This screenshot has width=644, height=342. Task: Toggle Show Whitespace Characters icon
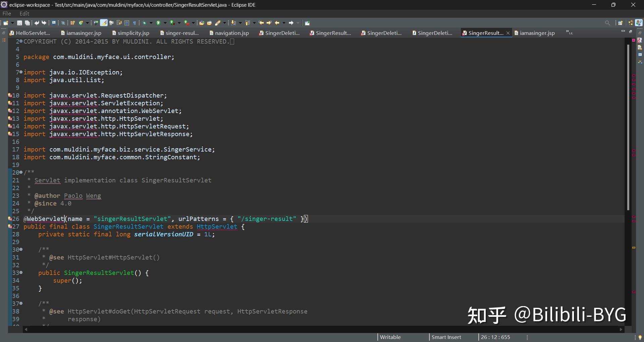[135, 23]
